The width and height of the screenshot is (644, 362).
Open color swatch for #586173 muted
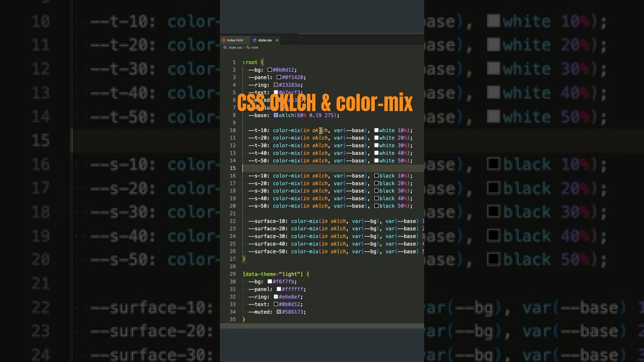pos(279,312)
